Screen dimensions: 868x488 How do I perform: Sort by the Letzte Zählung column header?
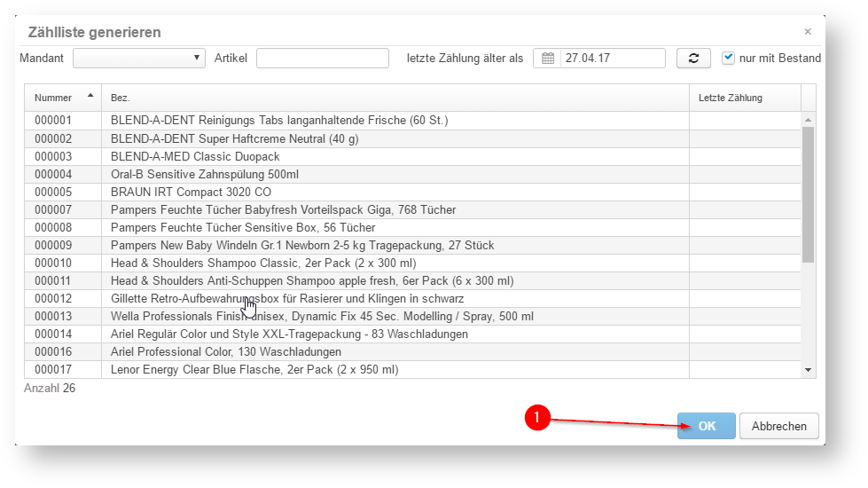click(x=745, y=98)
